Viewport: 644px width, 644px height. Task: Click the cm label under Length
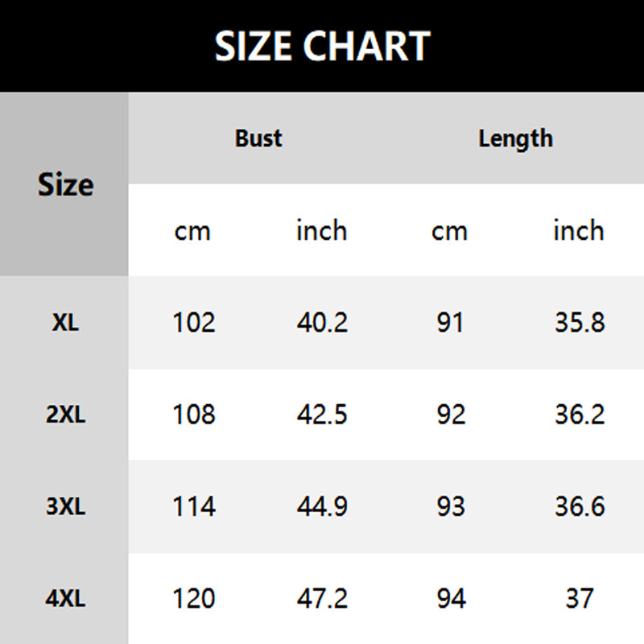(449, 232)
